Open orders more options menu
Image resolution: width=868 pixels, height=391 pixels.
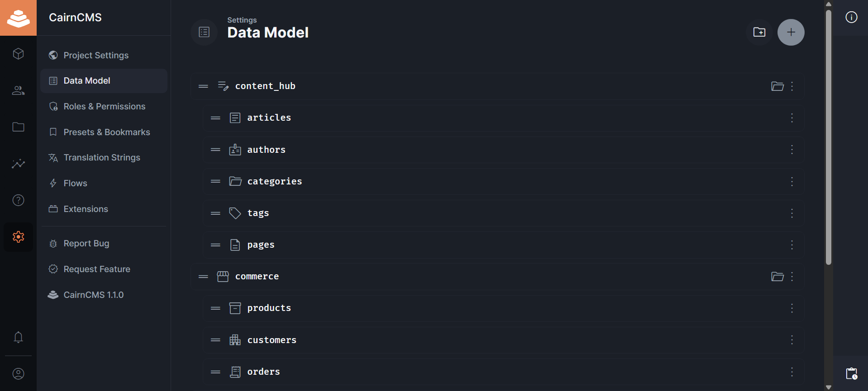click(x=792, y=372)
